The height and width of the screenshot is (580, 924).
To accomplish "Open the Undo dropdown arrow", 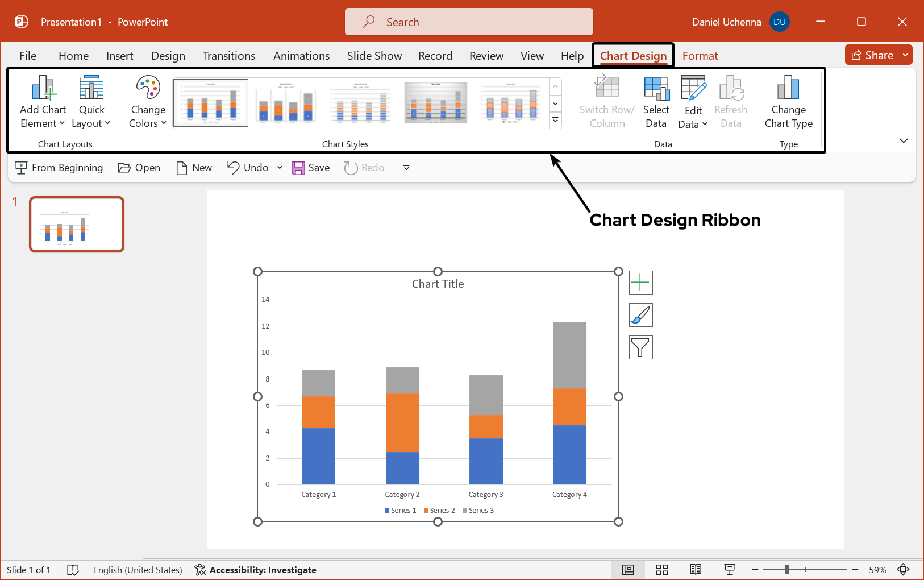I will (x=279, y=167).
